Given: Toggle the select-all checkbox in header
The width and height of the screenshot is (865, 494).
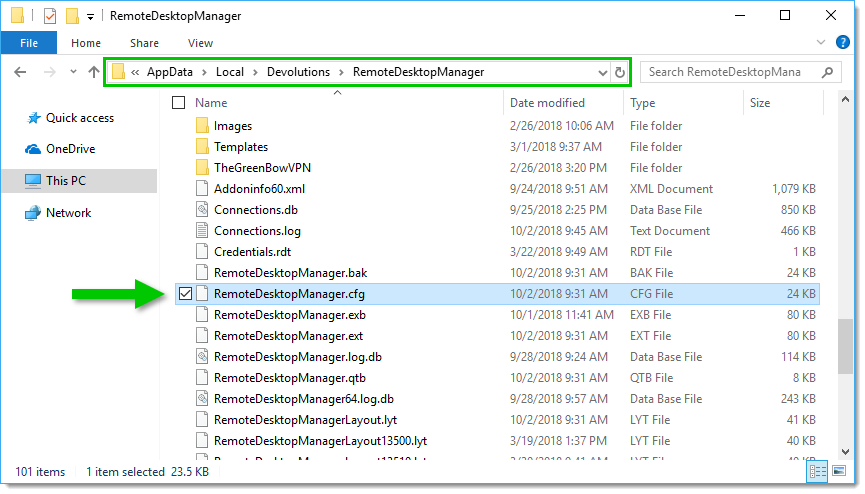Looking at the screenshot, I should tap(178, 103).
